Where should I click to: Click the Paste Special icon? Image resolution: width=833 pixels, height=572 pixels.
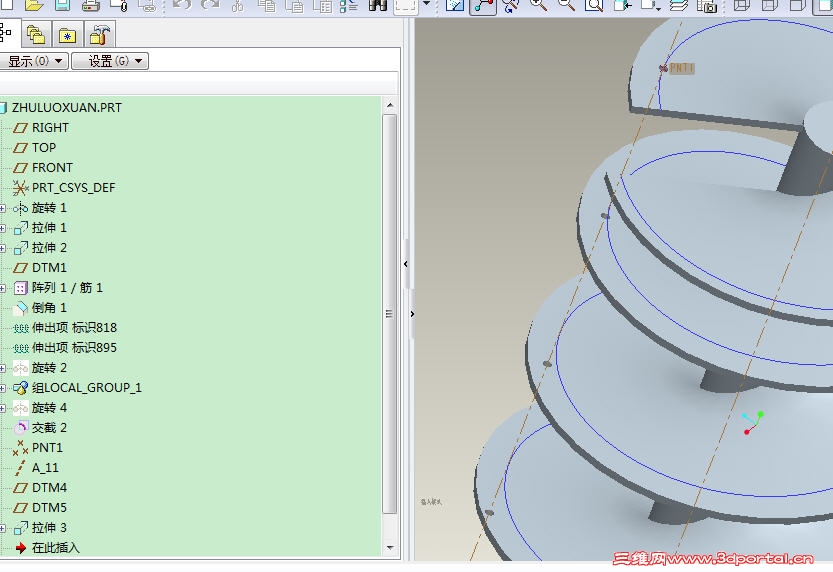tap(322, 5)
